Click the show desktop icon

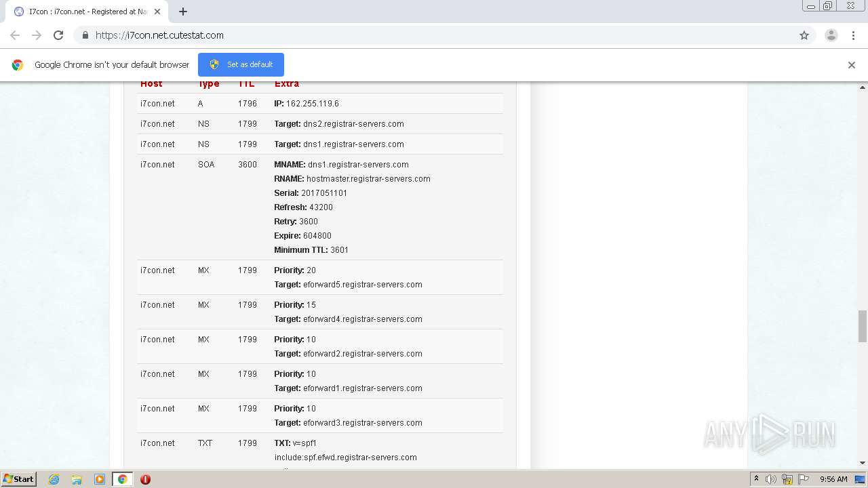[x=860, y=479]
